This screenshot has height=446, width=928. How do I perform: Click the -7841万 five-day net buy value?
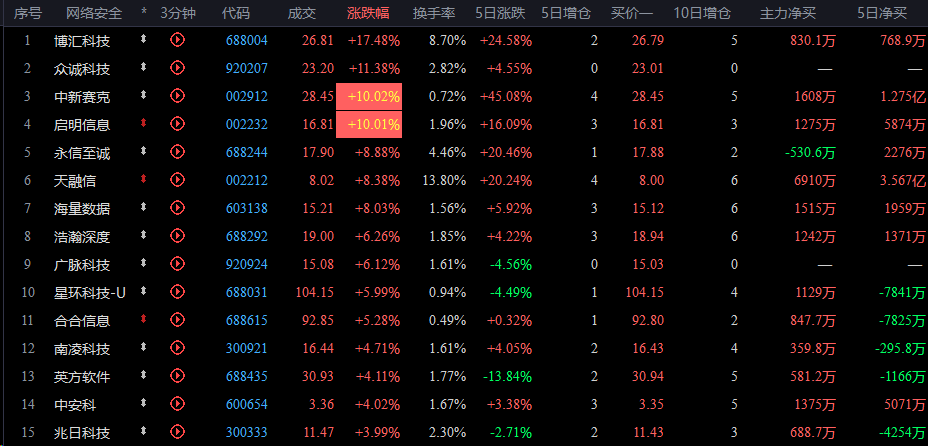coord(900,292)
